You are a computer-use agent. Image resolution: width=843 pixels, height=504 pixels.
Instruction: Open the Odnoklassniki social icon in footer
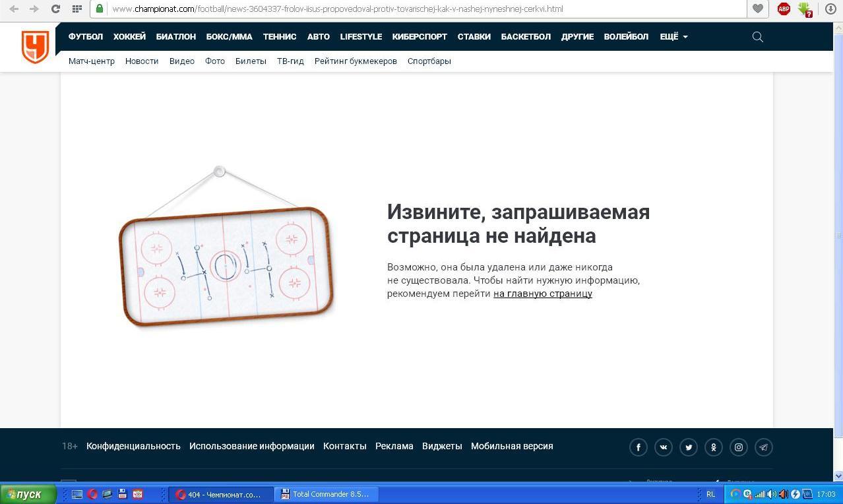pyautogui.click(x=713, y=447)
